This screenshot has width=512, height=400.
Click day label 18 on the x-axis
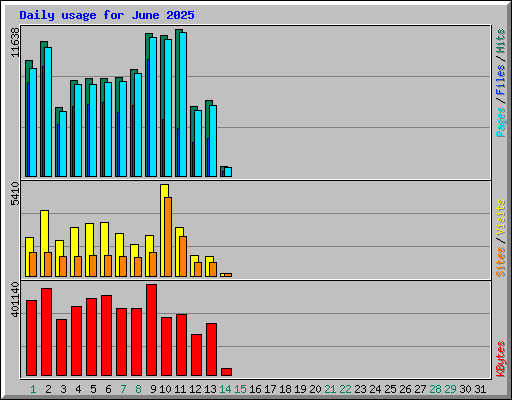285,389
